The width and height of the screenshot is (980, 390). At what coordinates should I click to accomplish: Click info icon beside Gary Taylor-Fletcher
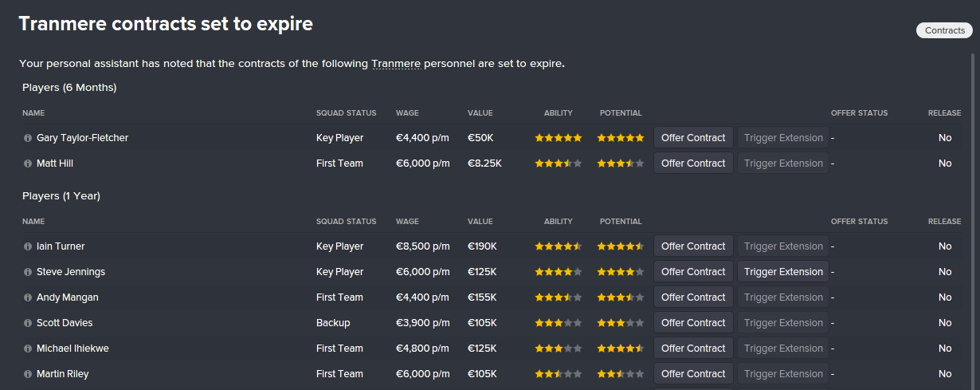(x=28, y=138)
